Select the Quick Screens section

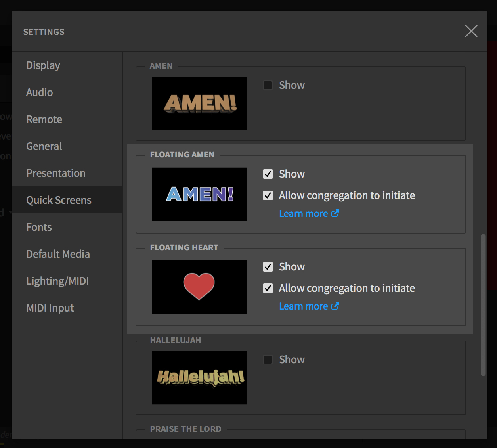pyautogui.click(x=67, y=200)
